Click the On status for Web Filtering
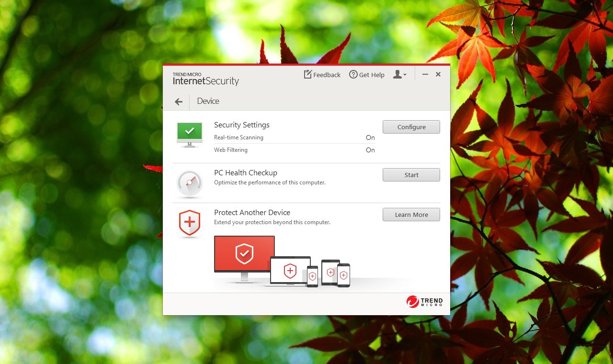Image resolution: width=613 pixels, height=364 pixels. 370,150
